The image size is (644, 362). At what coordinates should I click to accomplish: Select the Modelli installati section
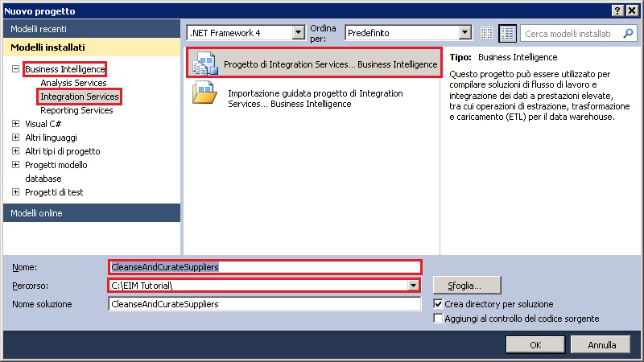(92, 47)
